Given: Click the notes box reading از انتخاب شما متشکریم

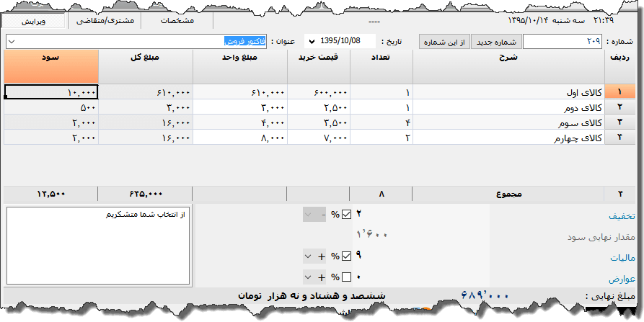Looking at the screenshot, I should tap(97, 245).
